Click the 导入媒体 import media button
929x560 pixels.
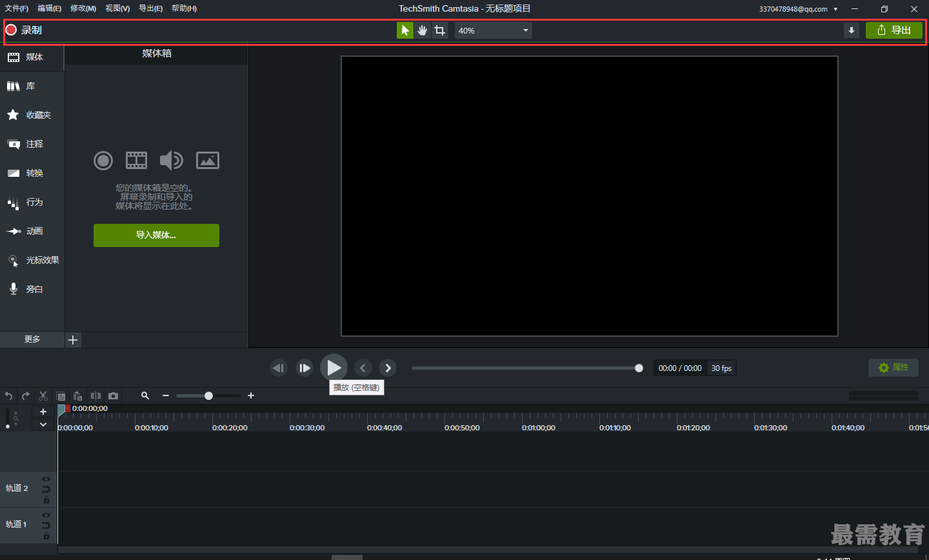click(x=156, y=235)
